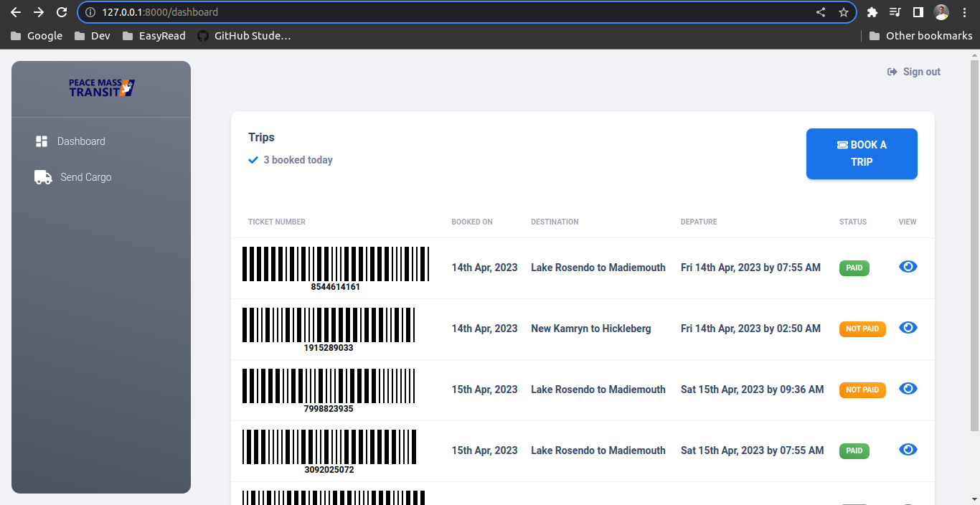Image resolution: width=980 pixels, height=505 pixels.
Task: Open Dev bookmarks folder
Action: coord(93,36)
